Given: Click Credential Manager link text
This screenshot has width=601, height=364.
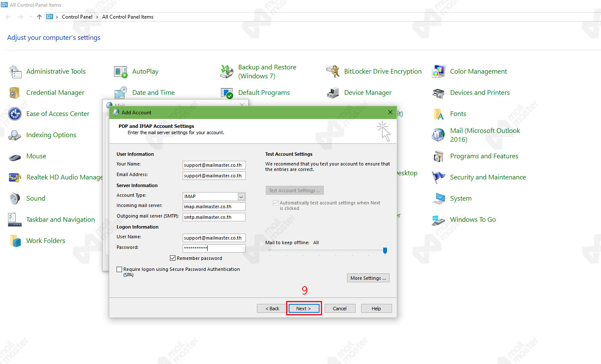Looking at the screenshot, I should pos(55,93).
